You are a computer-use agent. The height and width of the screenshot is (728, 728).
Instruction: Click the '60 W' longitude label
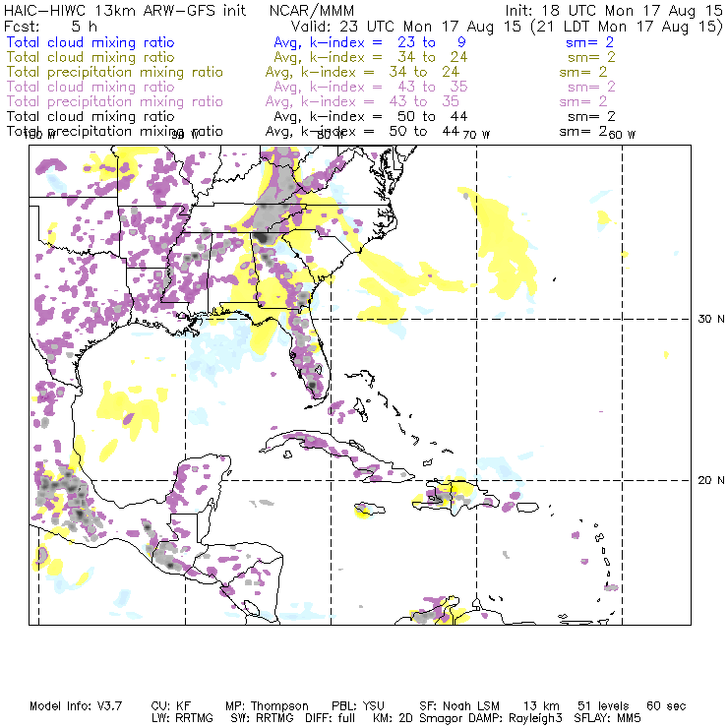622,135
